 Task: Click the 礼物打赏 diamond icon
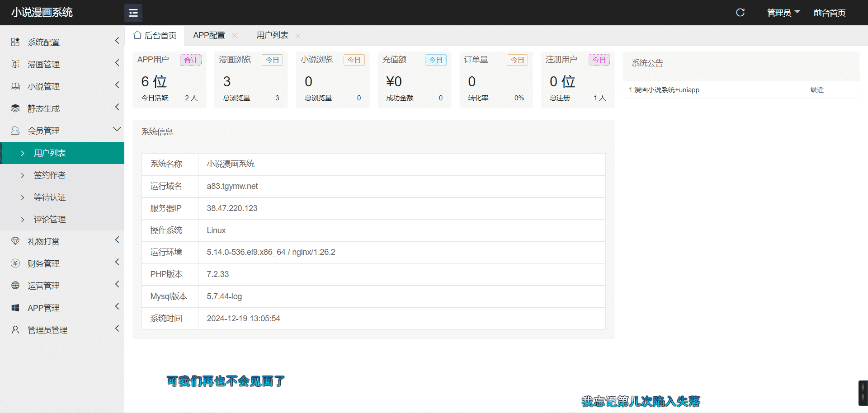click(x=15, y=241)
